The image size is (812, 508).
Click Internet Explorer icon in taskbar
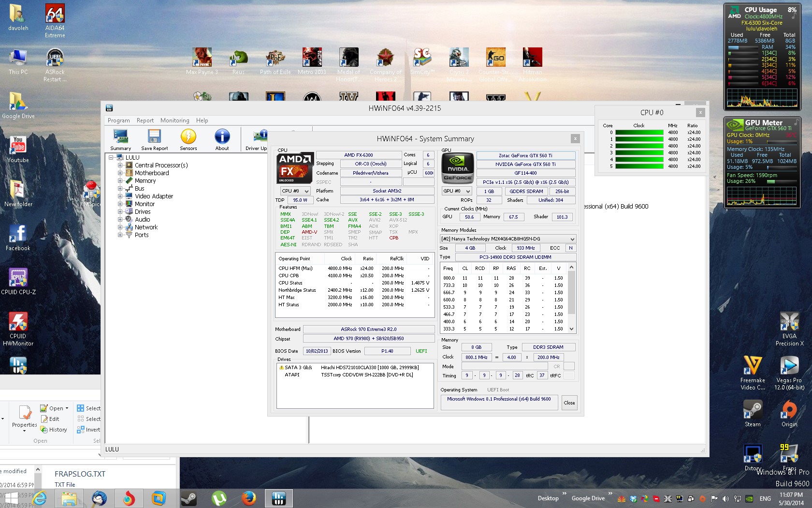pos(40,498)
